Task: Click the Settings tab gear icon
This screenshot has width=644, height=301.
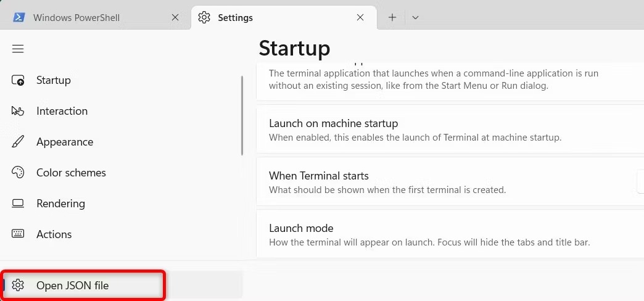Action: coord(204,17)
